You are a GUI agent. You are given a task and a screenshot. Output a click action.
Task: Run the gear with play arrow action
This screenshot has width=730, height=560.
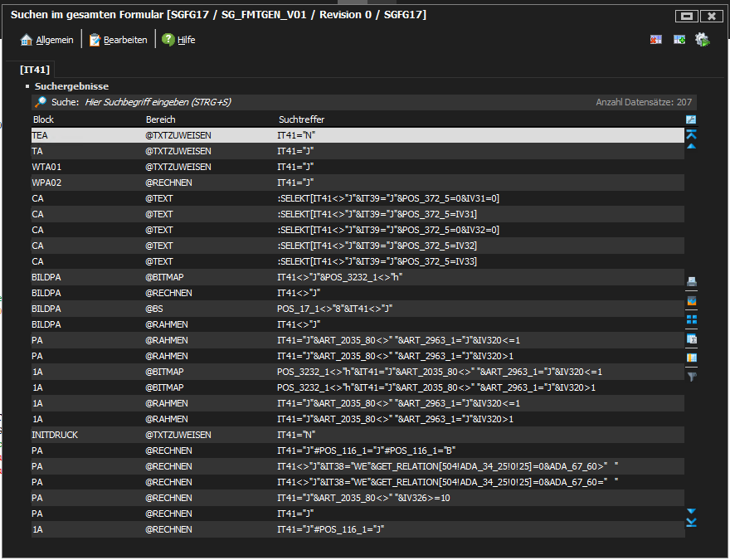(702, 40)
